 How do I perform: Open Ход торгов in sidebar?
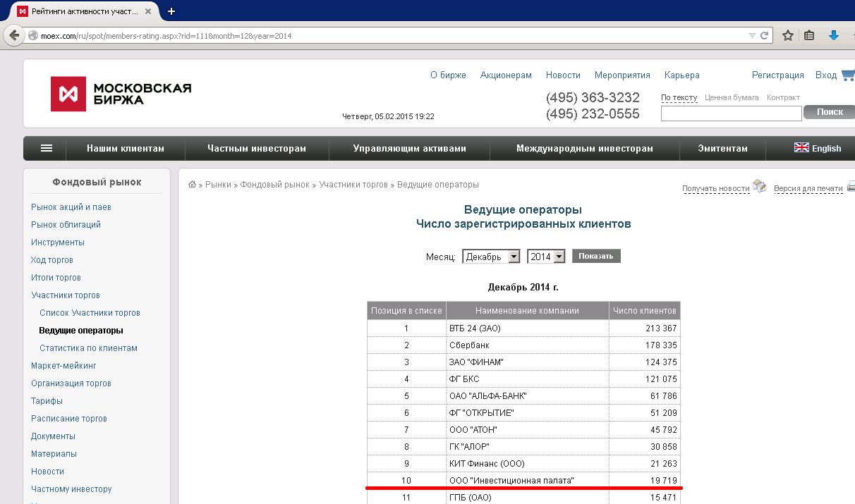click(x=51, y=259)
